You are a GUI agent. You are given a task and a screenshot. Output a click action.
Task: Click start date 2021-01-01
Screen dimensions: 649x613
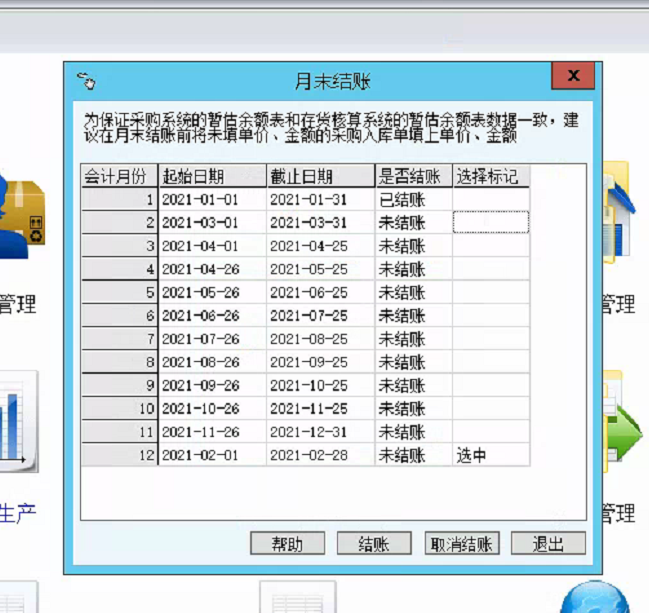tap(212, 200)
